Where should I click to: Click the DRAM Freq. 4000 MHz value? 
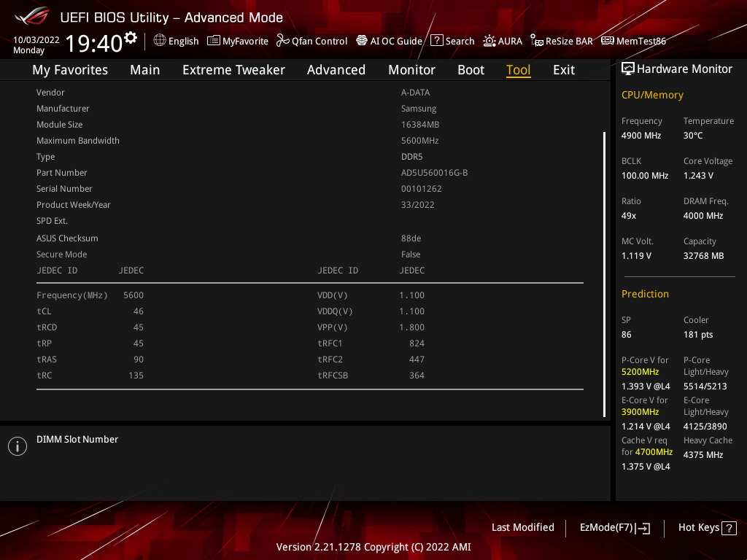coord(703,216)
